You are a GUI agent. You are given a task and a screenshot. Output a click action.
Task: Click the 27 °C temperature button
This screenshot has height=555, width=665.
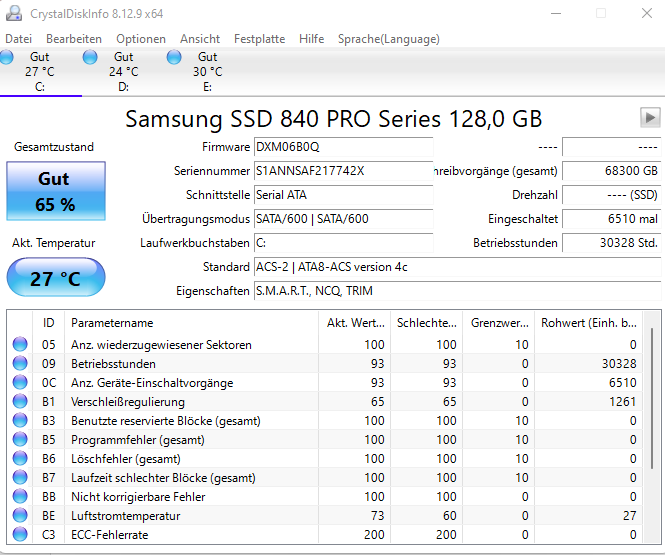pyautogui.click(x=56, y=278)
